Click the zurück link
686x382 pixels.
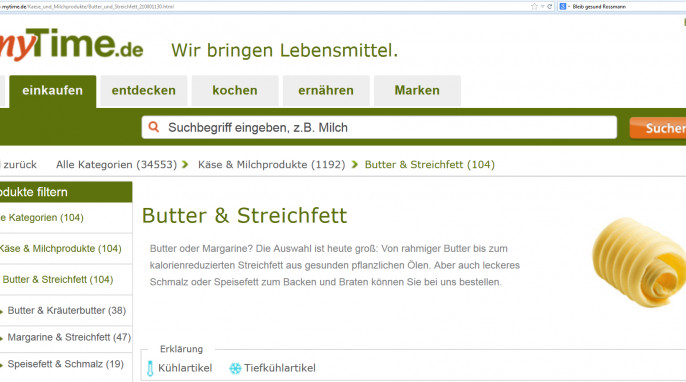[x=19, y=165]
